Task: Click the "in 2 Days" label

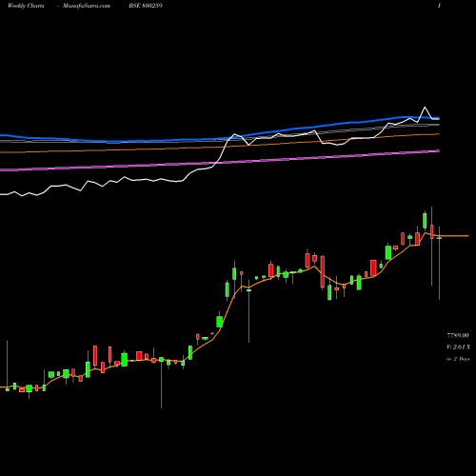Action: tap(458, 359)
